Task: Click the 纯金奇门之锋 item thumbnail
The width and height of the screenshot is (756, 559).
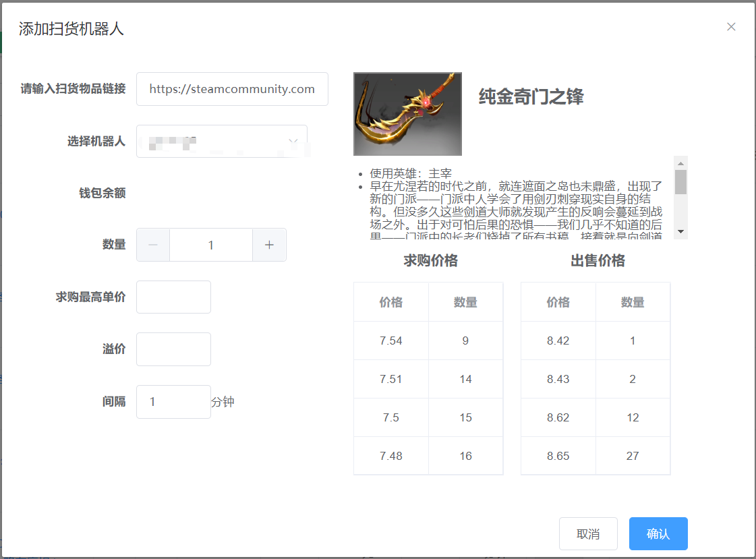Action: [x=407, y=114]
